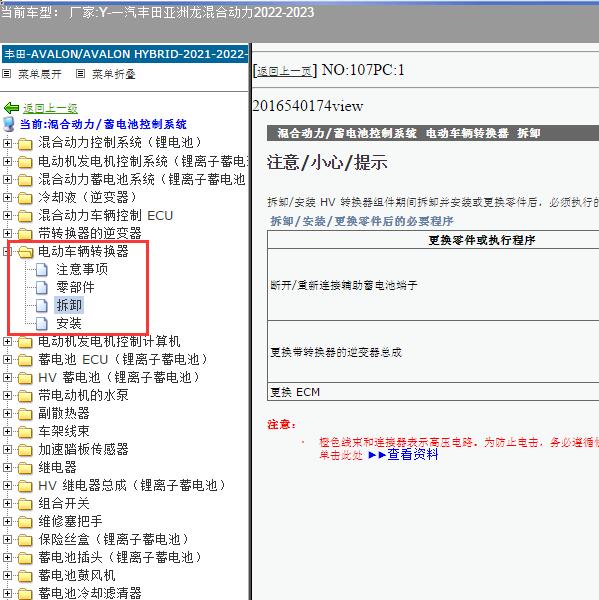Click the 带转换器的逆变器 folder icon
The image size is (599, 600).
(x=25, y=234)
